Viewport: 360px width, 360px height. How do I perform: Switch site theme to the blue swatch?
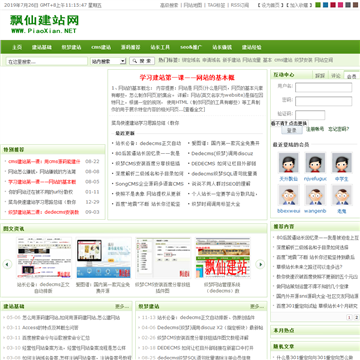[325, 5]
